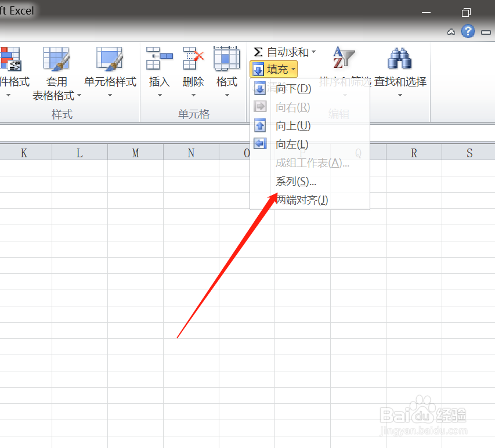The width and height of the screenshot is (495, 448).
Task: Click the Delete (删除) cells icon
Action: click(193, 59)
